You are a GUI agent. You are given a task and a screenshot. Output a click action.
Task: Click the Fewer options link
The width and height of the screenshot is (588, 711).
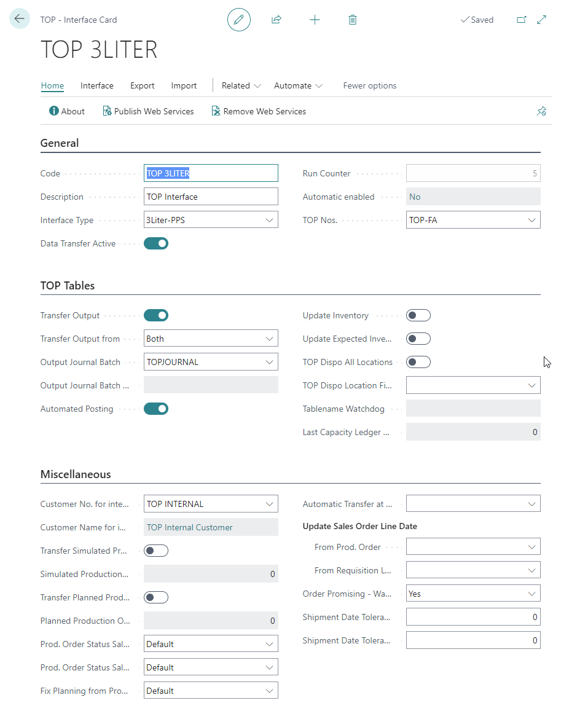[369, 85]
